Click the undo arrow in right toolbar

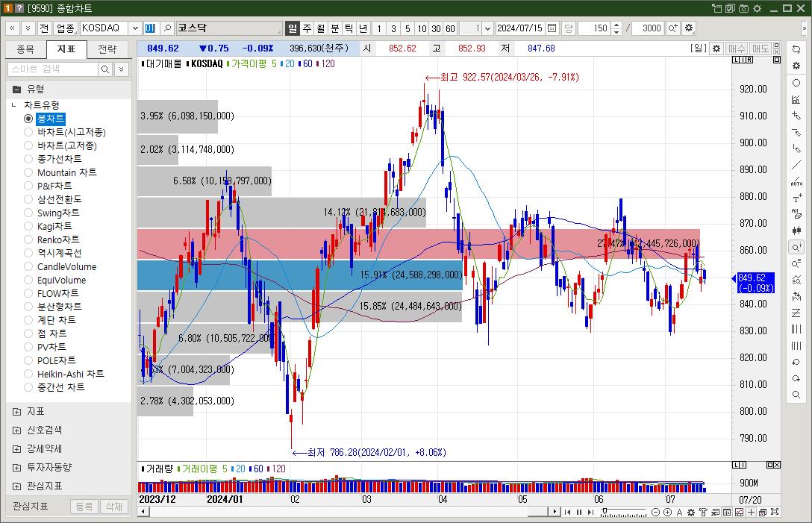(796, 362)
